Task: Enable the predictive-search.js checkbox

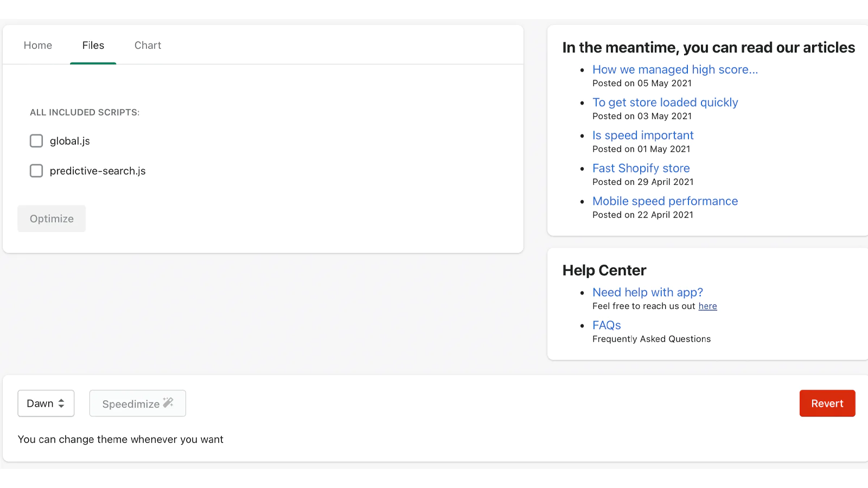Action: point(36,171)
